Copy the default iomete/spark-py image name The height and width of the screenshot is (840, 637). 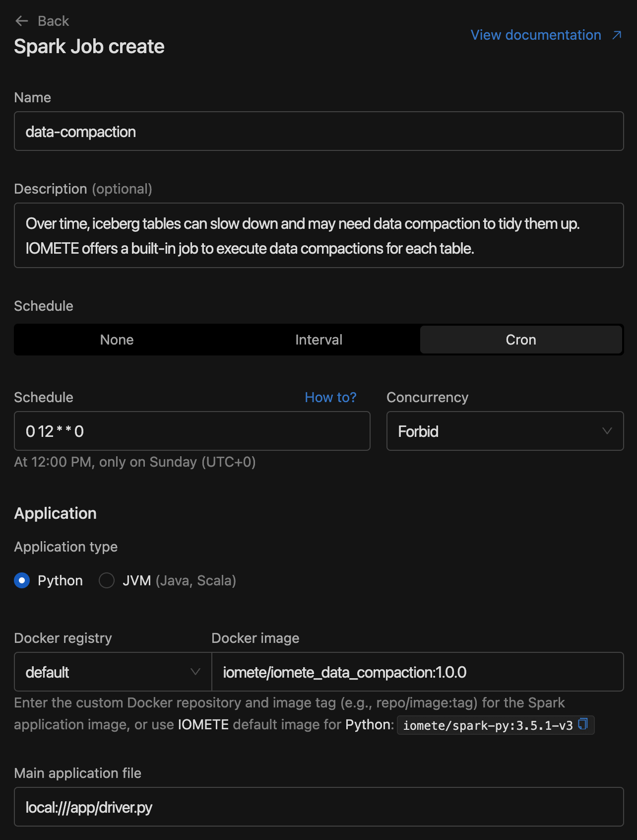(583, 724)
